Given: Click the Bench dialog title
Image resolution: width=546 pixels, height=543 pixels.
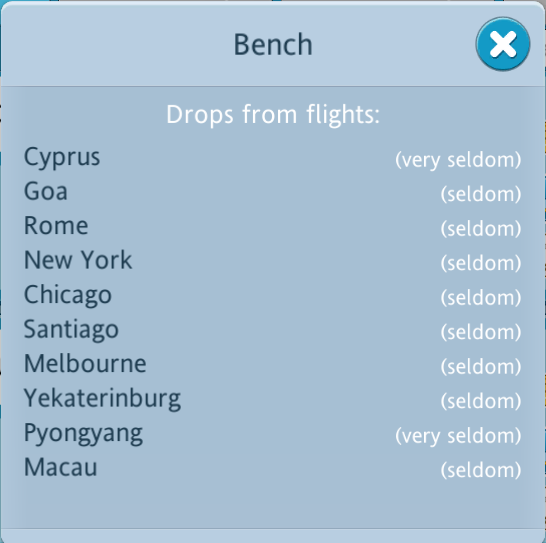Looking at the screenshot, I should click(x=273, y=44).
